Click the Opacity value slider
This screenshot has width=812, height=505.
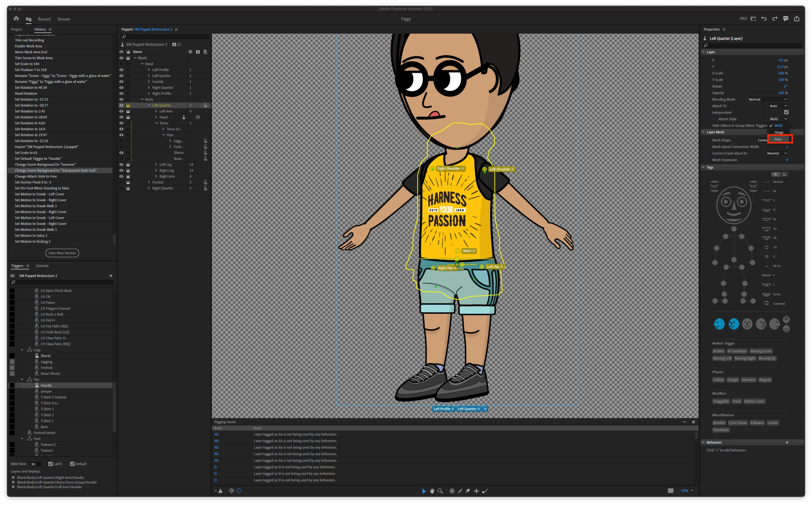point(781,93)
